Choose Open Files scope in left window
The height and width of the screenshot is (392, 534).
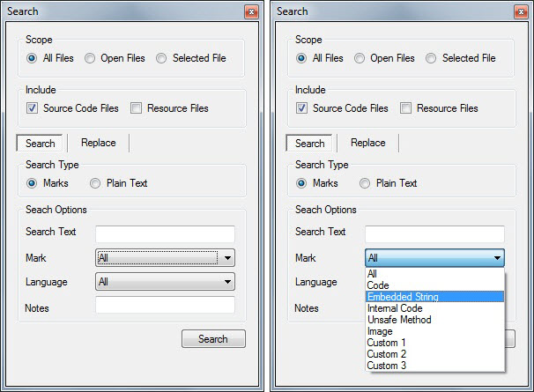tap(91, 58)
